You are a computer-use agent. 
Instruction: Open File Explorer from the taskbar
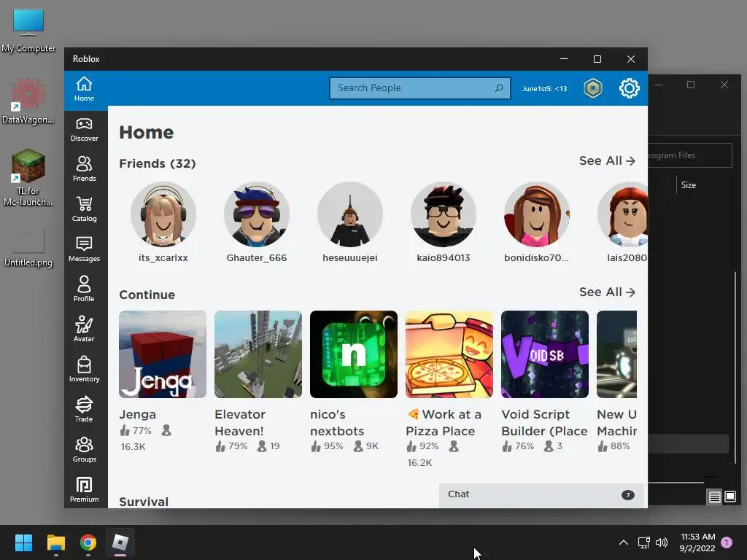(x=55, y=542)
